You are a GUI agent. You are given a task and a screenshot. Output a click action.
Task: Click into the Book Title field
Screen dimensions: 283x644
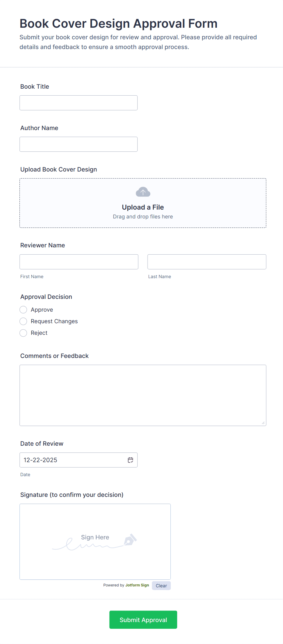78,103
